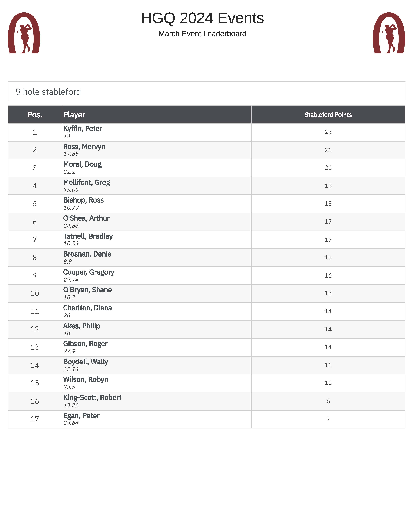Sort by Stableford Points column header
413x532 pixels.
(x=328, y=115)
